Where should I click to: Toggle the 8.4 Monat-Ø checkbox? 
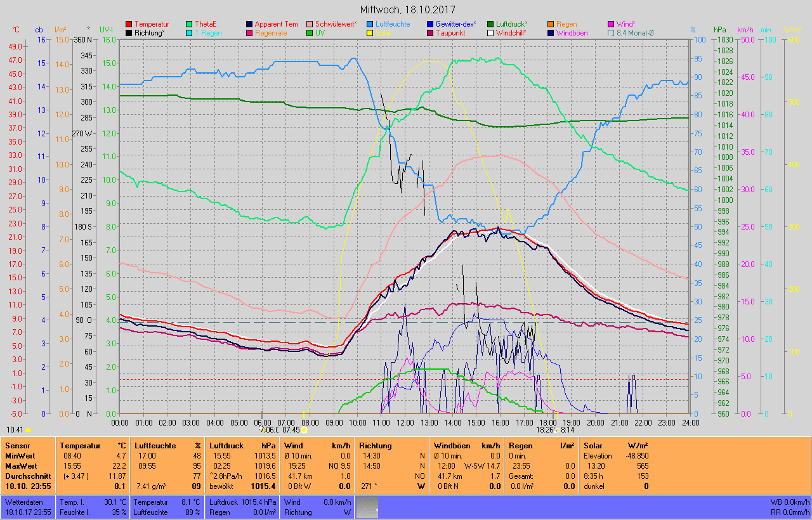(x=611, y=33)
